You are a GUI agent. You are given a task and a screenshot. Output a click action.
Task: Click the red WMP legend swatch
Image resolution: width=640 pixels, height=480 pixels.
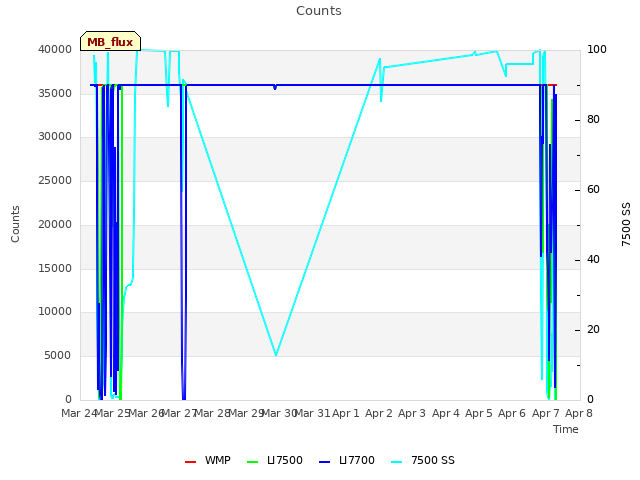[x=190, y=462]
